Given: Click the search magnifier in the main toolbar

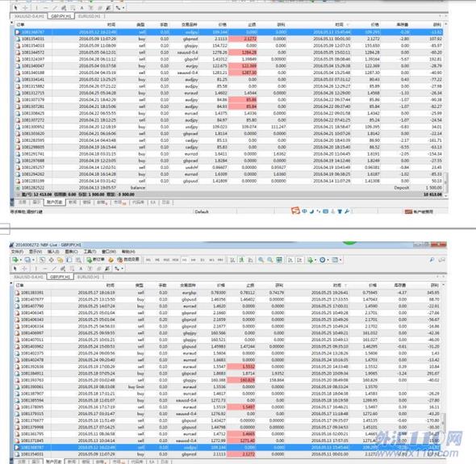Looking at the screenshot, I should (432, 260).
